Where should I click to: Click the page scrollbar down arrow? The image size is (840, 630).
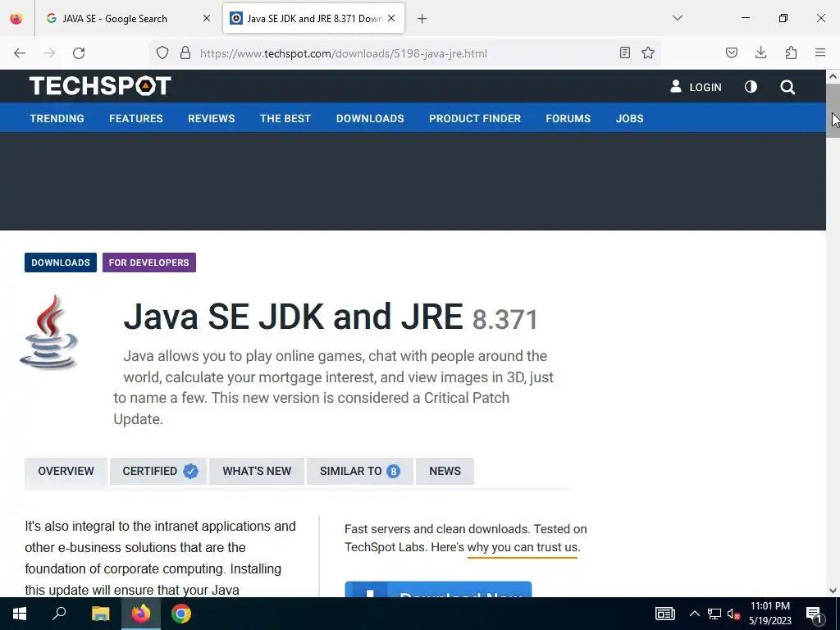pos(833,591)
